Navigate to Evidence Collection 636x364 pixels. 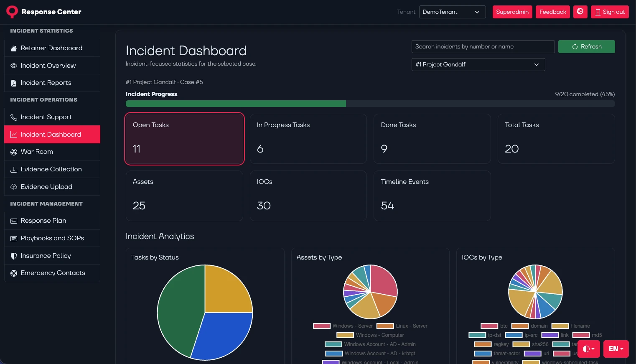click(x=52, y=169)
